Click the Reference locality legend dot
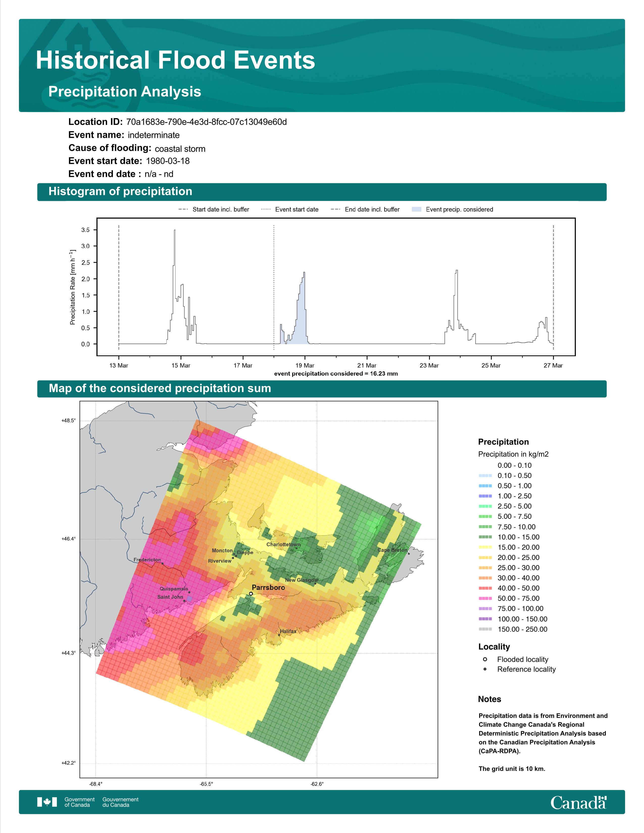644x833 pixels. click(485, 669)
